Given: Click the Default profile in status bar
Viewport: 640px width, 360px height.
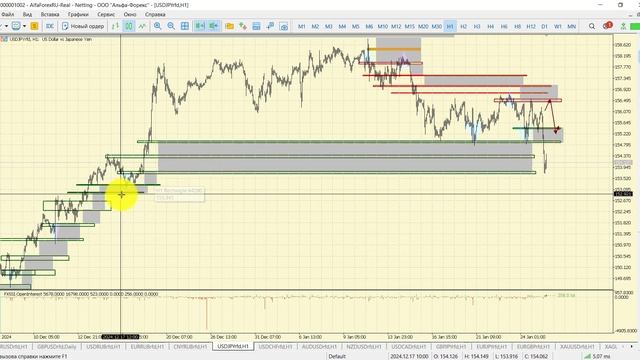Looking at the screenshot, I should 337,356.
